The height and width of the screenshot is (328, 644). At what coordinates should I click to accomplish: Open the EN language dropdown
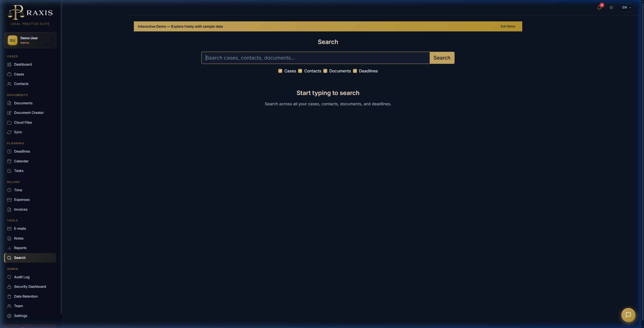click(627, 8)
